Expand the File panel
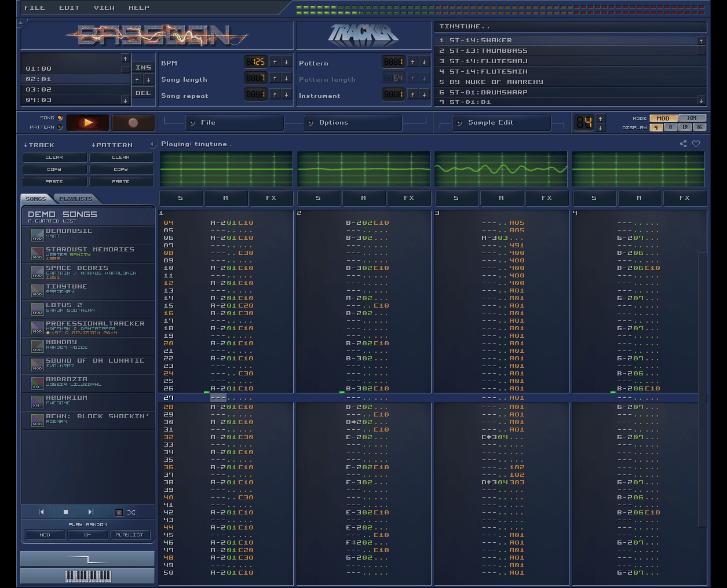The image size is (727, 588). [x=208, y=123]
